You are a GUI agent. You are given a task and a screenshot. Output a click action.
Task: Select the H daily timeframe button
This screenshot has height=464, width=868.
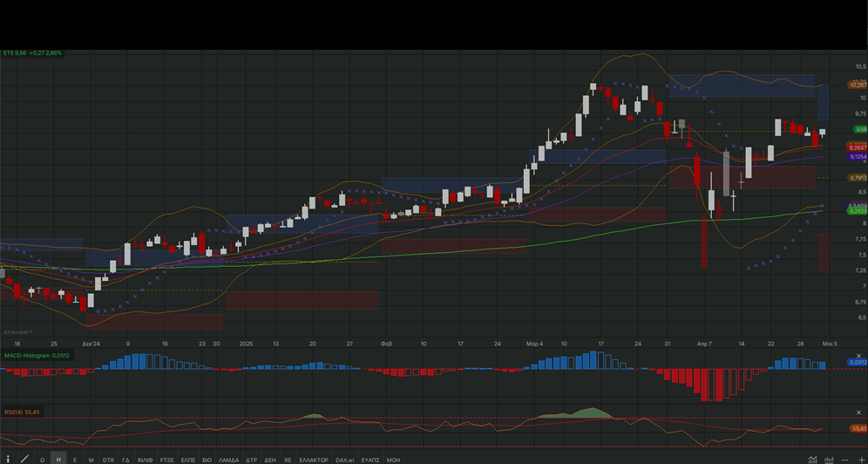58,460
